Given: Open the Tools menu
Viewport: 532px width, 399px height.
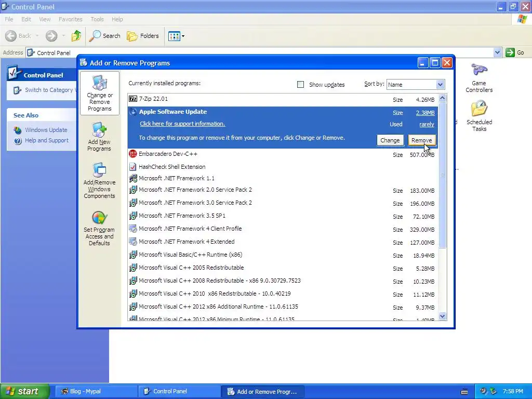Looking at the screenshot, I should point(97,19).
